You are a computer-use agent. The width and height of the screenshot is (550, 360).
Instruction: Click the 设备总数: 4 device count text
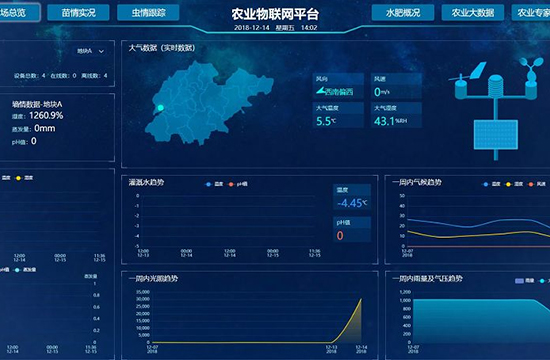pos(29,75)
